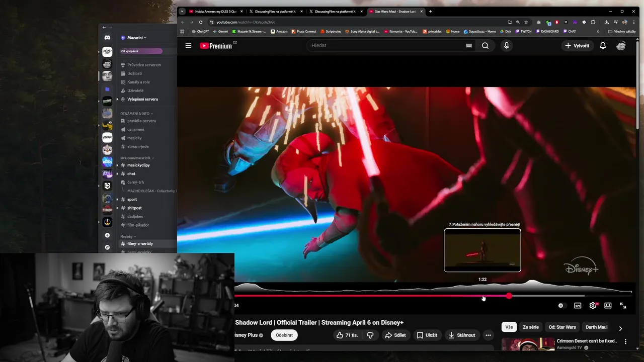Dislike the video with thumbs-down

tap(370, 335)
